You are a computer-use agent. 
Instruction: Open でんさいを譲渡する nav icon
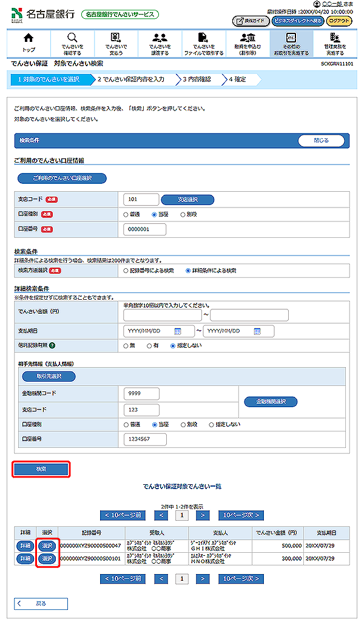(160, 44)
